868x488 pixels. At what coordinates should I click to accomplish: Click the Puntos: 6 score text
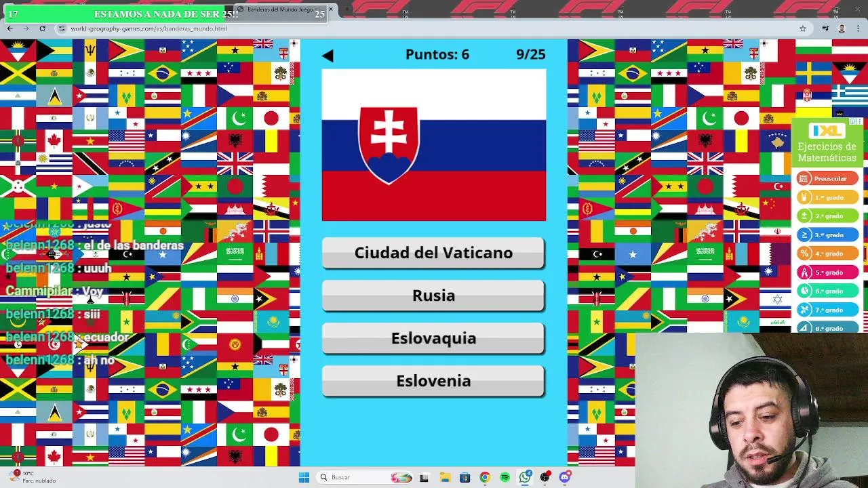[437, 54]
